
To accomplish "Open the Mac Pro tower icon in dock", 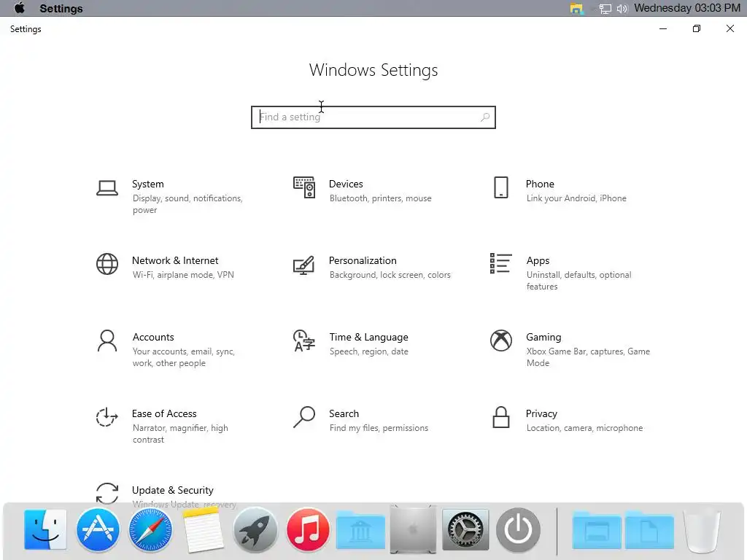I will [413, 529].
